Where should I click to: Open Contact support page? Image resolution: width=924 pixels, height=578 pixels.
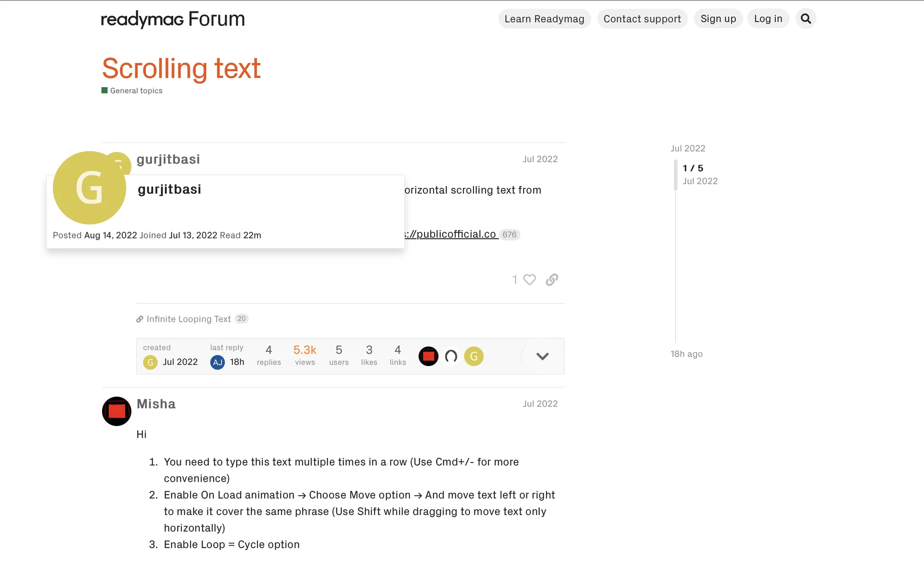point(642,19)
